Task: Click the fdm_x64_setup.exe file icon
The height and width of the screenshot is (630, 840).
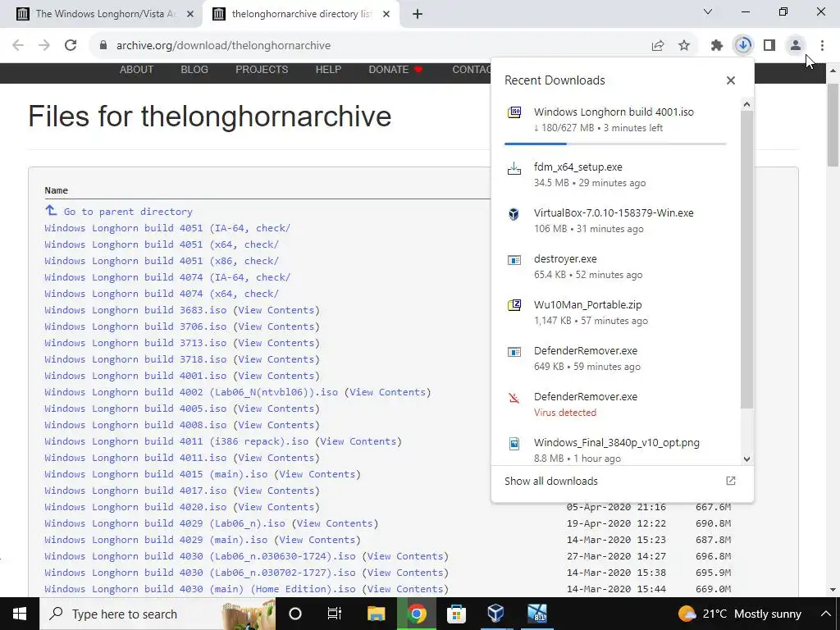Action: point(514,168)
